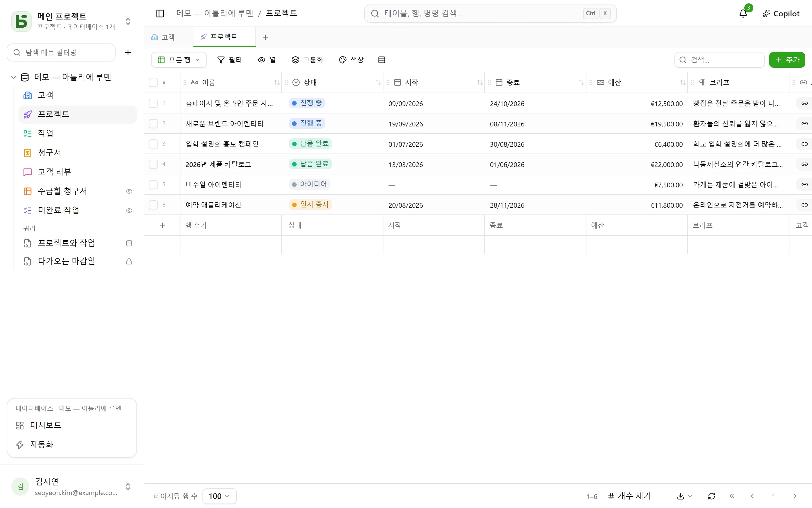The height and width of the screenshot is (508, 812).
Task: Open download export dropdown
Action: 685,496
